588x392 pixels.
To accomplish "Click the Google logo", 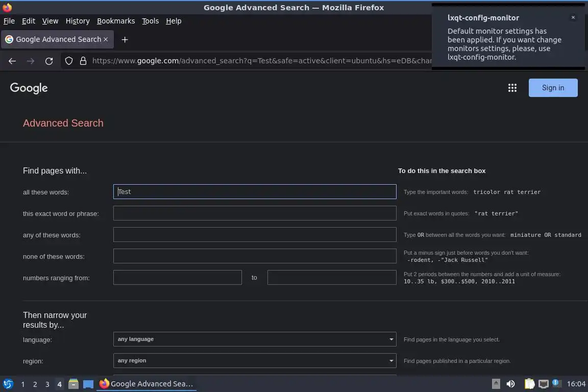I will click(29, 88).
